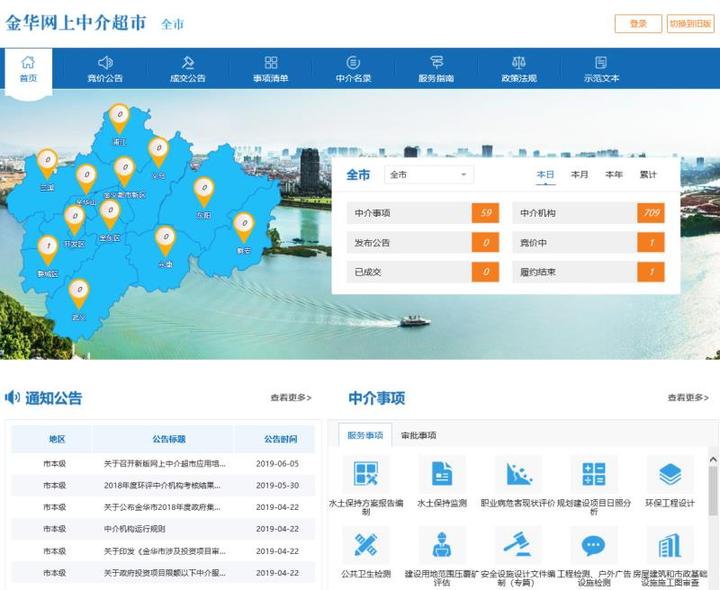Click the 履约结束 count value
This screenshot has width=720, height=590.
(x=651, y=272)
